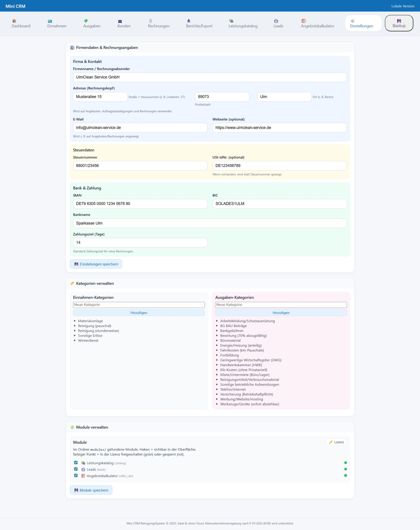Click the Backup floppy disk icon
Image resolution: width=420 pixels, height=530 pixels.
pyautogui.click(x=399, y=21)
